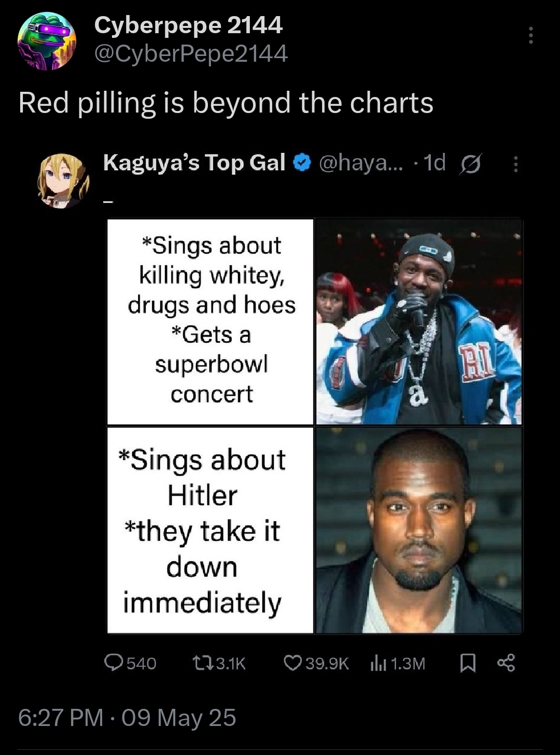Viewport: 560px width, 755px height.
Task: Like the quoted tweet with the heart
Action: pyautogui.click(x=293, y=663)
